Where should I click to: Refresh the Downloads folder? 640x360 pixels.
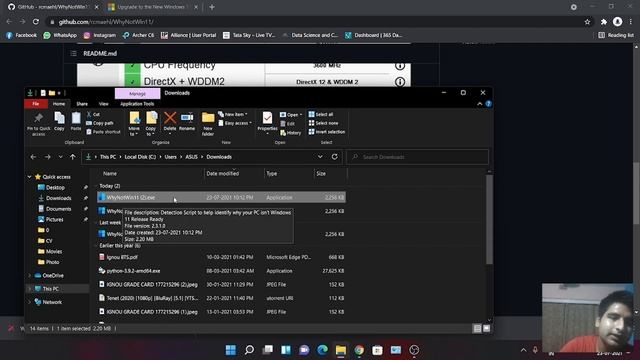coord(335,157)
